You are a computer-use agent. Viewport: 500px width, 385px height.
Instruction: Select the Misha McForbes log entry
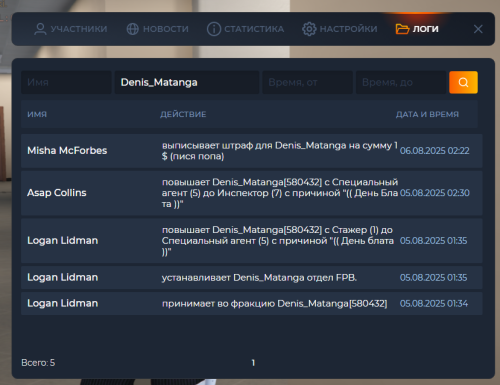[252, 151]
